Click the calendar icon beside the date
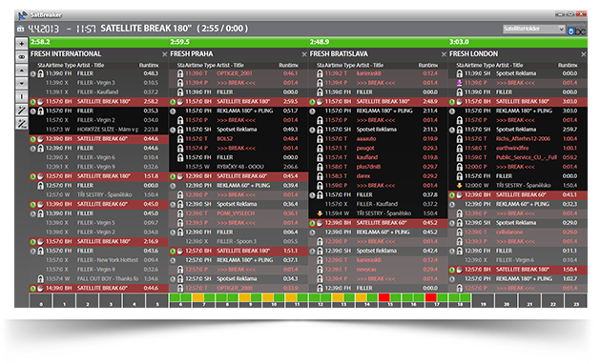 pos(21,29)
